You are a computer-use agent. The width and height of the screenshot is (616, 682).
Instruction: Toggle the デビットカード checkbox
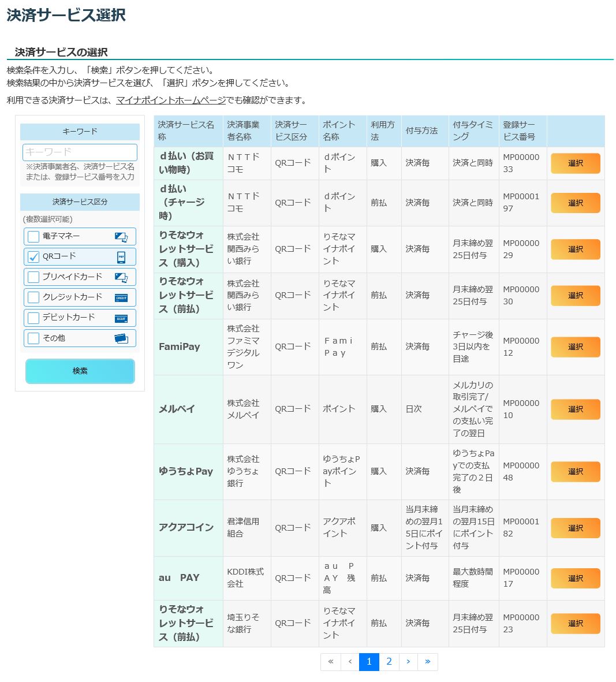coord(33,318)
